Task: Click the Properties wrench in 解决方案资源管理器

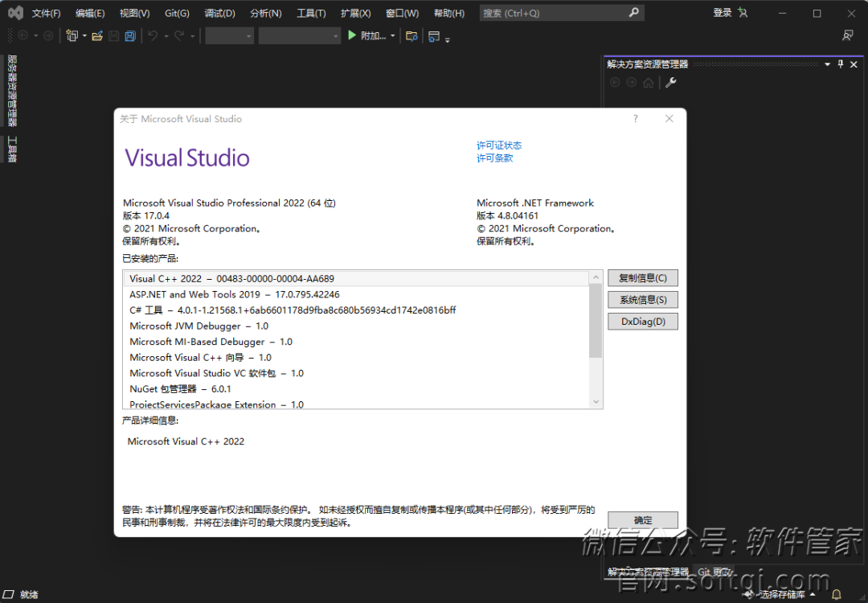Action: pos(672,82)
